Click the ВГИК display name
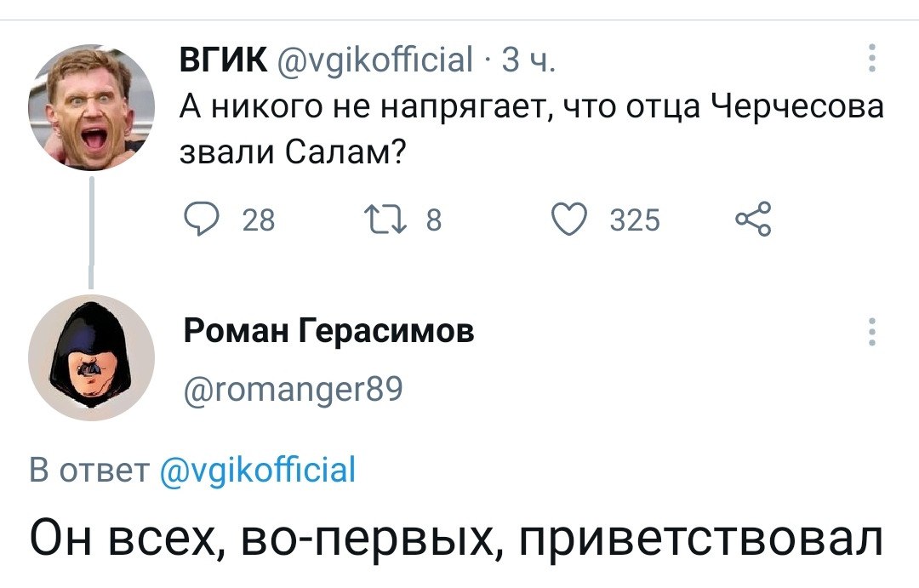The image size is (919, 588). (220, 61)
